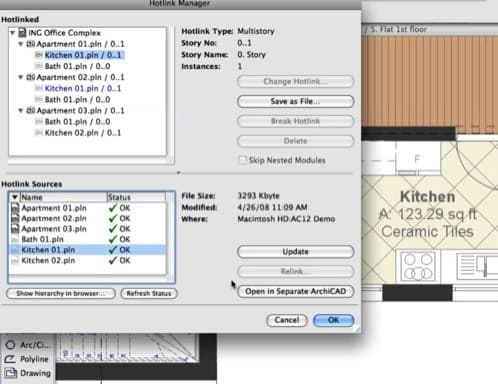498x384 pixels.
Task: Click the Apartment 02.pln module icon in tree
Action: tap(31, 77)
